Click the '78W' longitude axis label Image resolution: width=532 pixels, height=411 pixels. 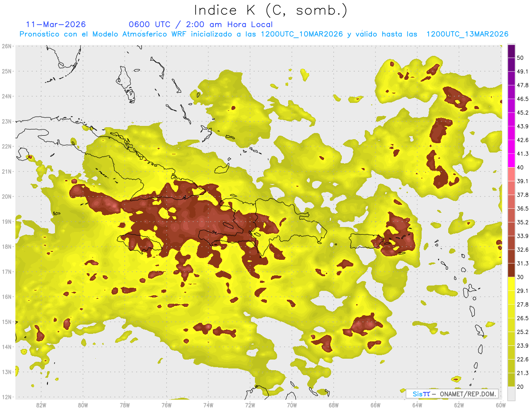[x=125, y=405]
